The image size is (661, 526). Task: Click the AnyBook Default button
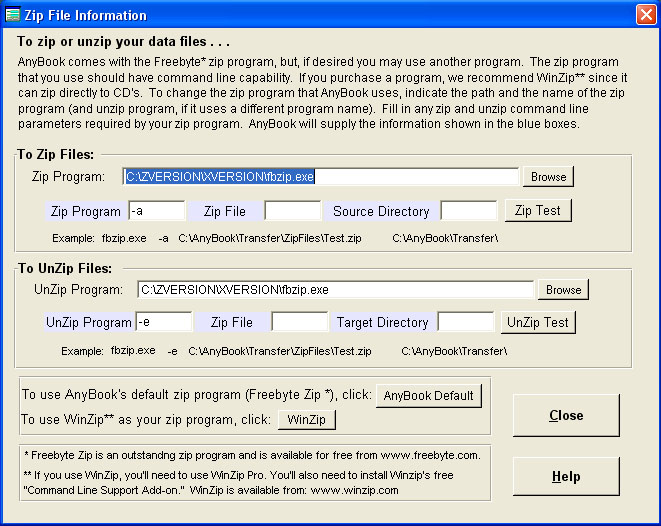tap(429, 395)
